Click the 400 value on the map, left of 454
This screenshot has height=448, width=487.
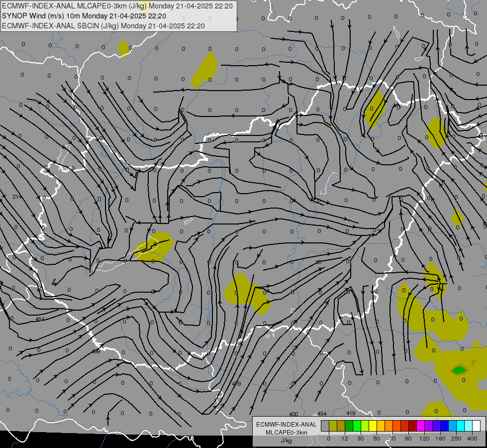click(x=293, y=414)
